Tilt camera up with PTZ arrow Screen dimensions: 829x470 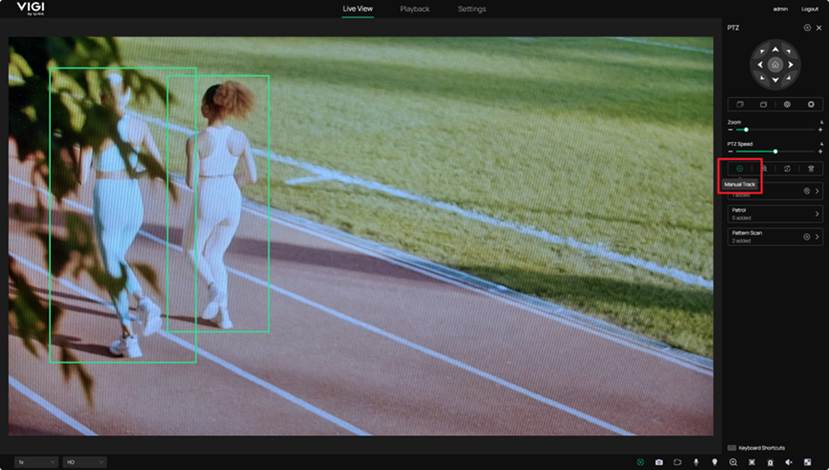point(775,50)
